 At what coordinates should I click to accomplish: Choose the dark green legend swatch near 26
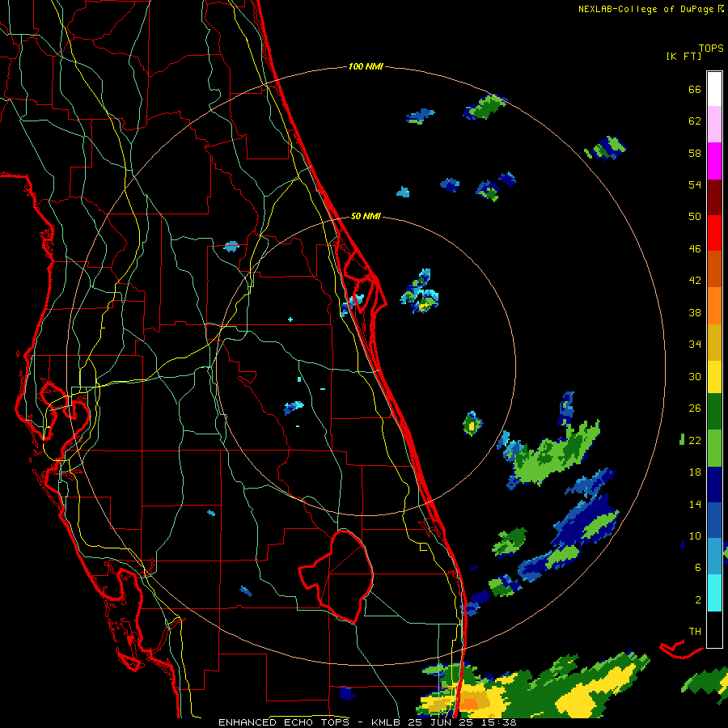click(x=714, y=412)
